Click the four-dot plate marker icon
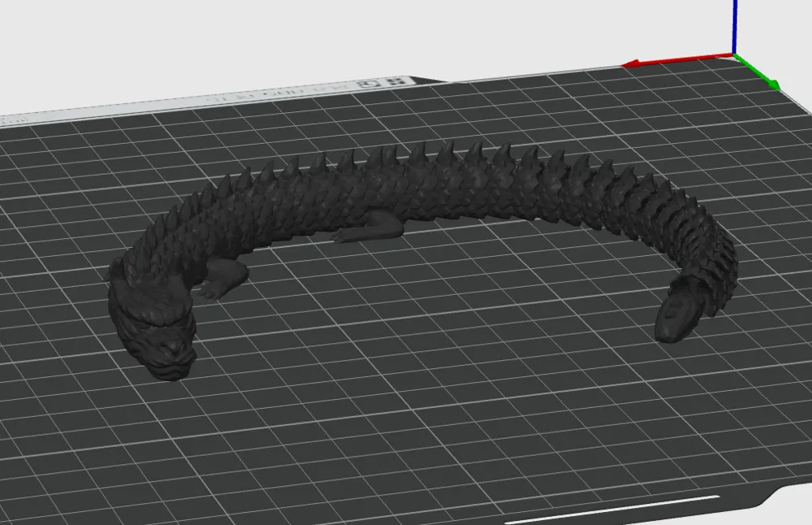This screenshot has height=525, width=812. tap(395, 80)
